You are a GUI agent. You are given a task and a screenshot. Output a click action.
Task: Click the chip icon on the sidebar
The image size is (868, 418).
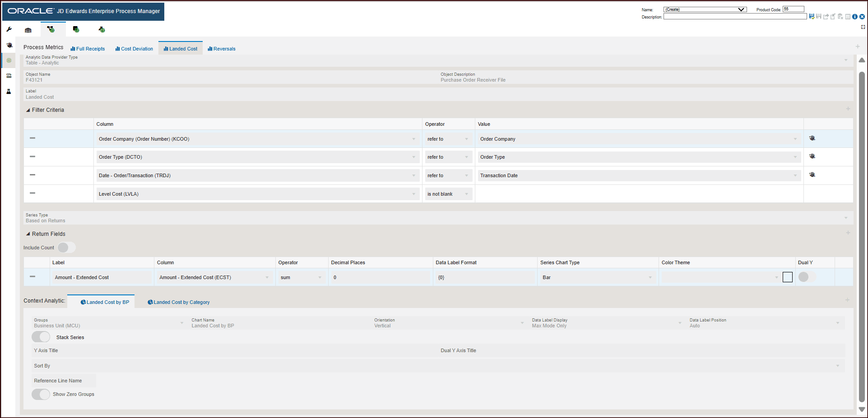[9, 60]
